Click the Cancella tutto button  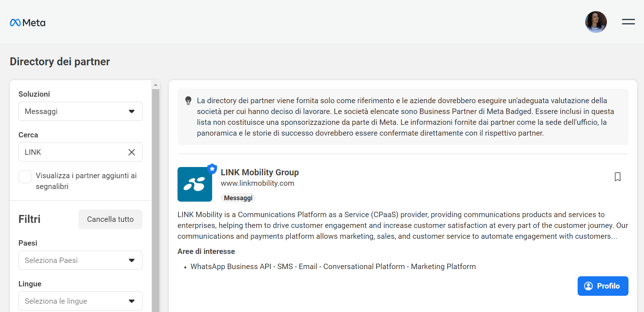tap(110, 219)
